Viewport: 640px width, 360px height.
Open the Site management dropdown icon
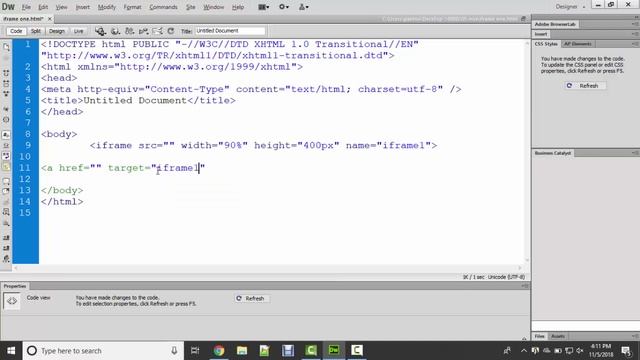tap(304, 7)
